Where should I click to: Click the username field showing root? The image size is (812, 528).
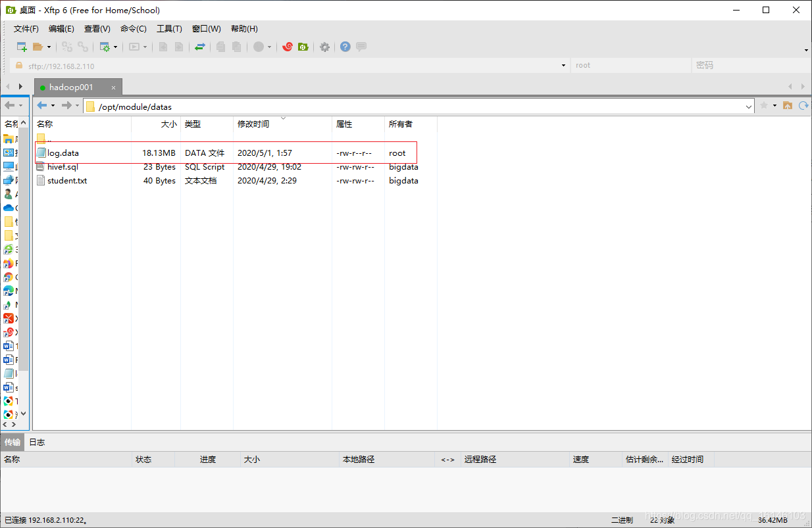click(632, 66)
